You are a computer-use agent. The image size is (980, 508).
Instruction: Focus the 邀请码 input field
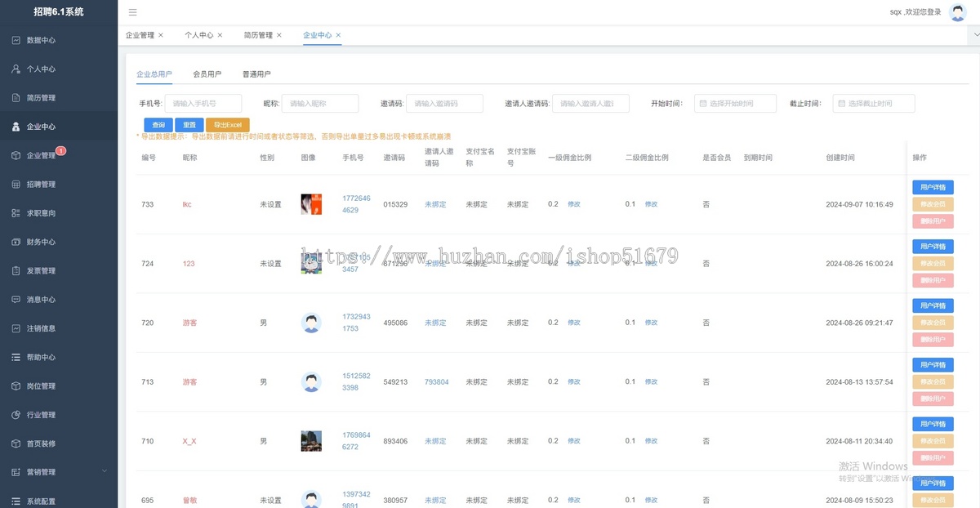(x=444, y=104)
